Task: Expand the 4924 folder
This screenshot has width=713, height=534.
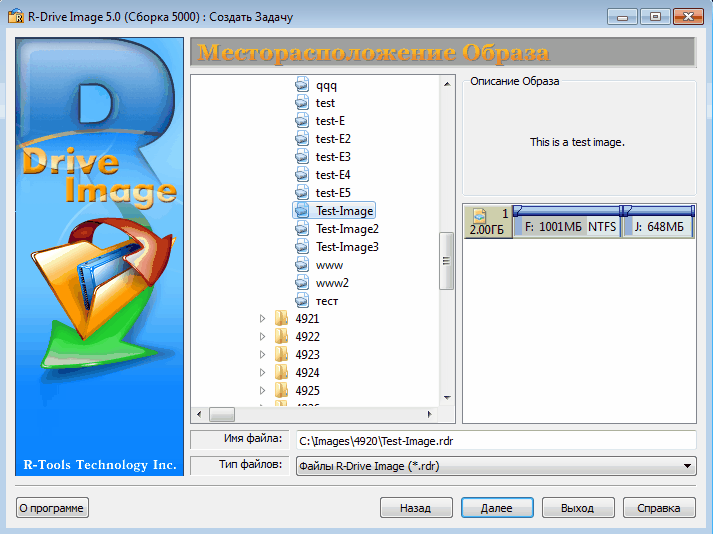Action: tap(262, 373)
